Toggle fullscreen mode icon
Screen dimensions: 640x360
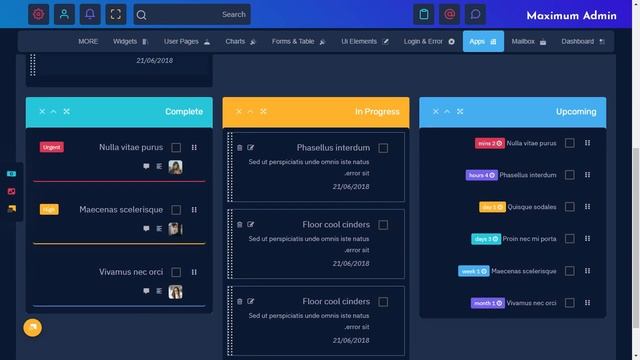[116, 14]
